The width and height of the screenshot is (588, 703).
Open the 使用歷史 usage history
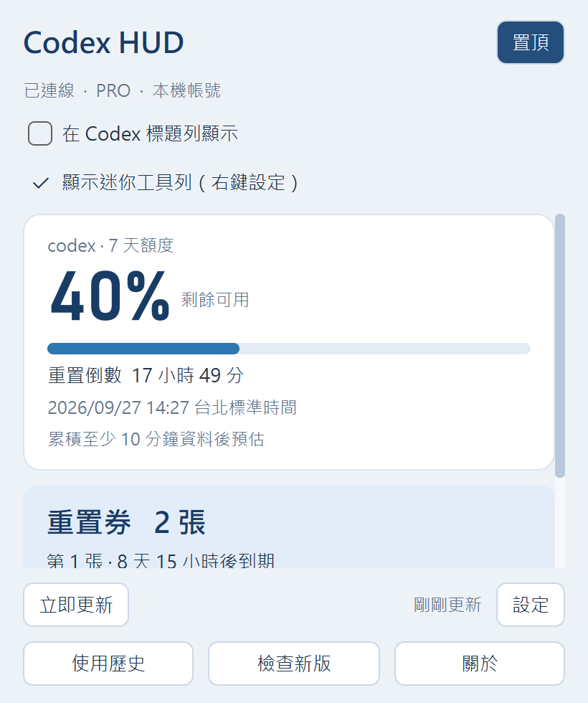(108, 664)
